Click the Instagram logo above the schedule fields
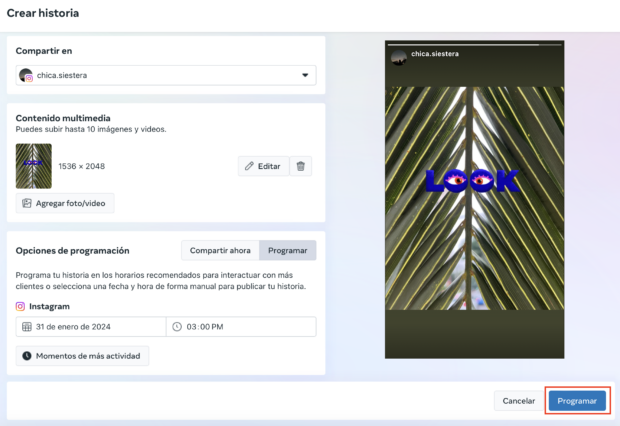 click(x=20, y=307)
